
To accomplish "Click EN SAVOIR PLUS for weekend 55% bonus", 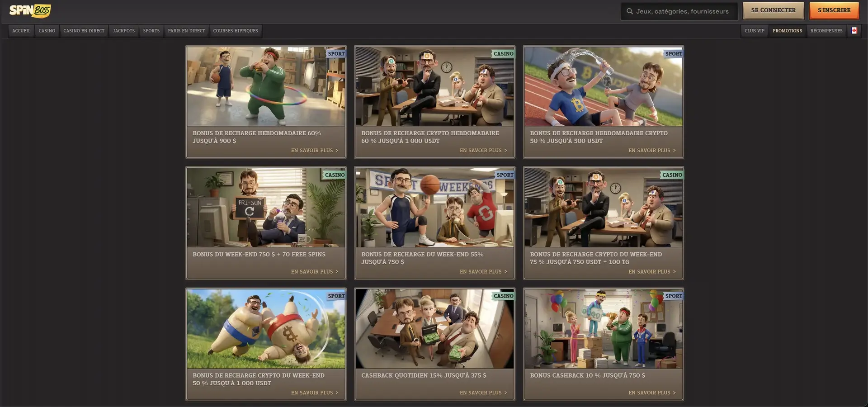I will click(483, 272).
